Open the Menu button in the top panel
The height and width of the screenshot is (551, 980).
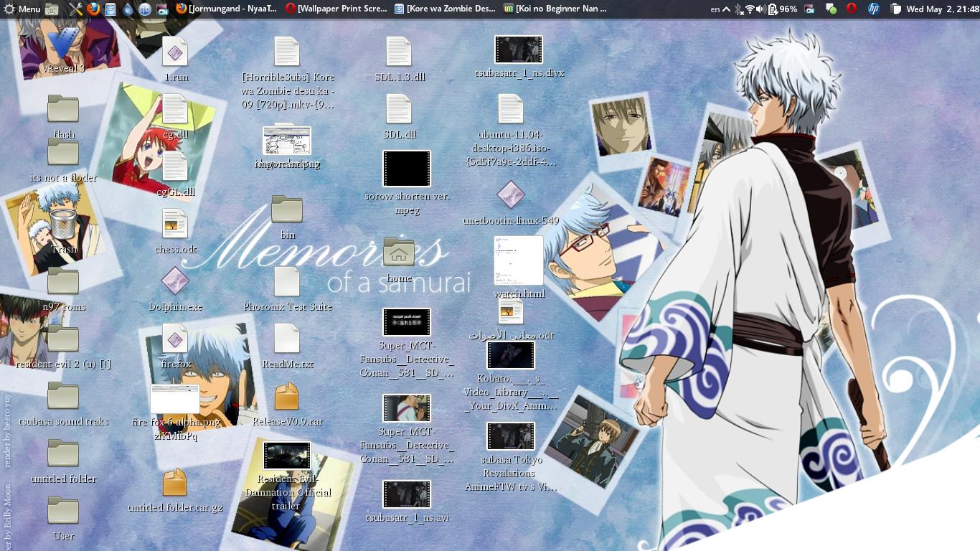pos(22,9)
